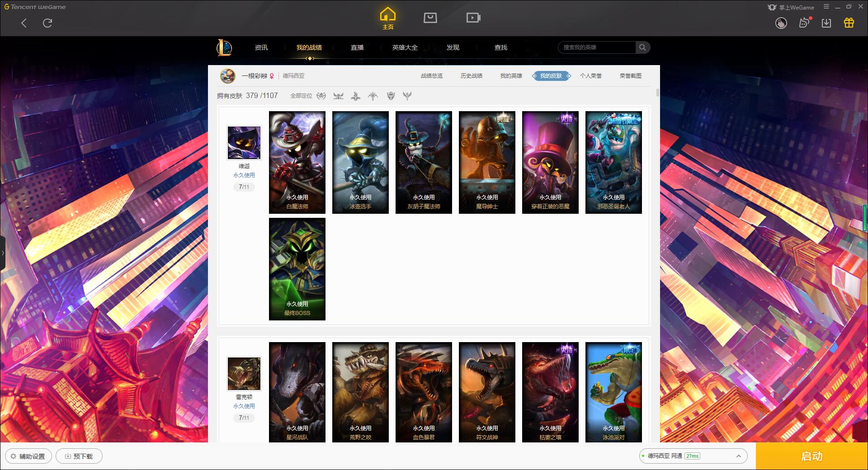868x470 pixels.
Task: Open the 维迦 champion portrait
Action: 244,143
